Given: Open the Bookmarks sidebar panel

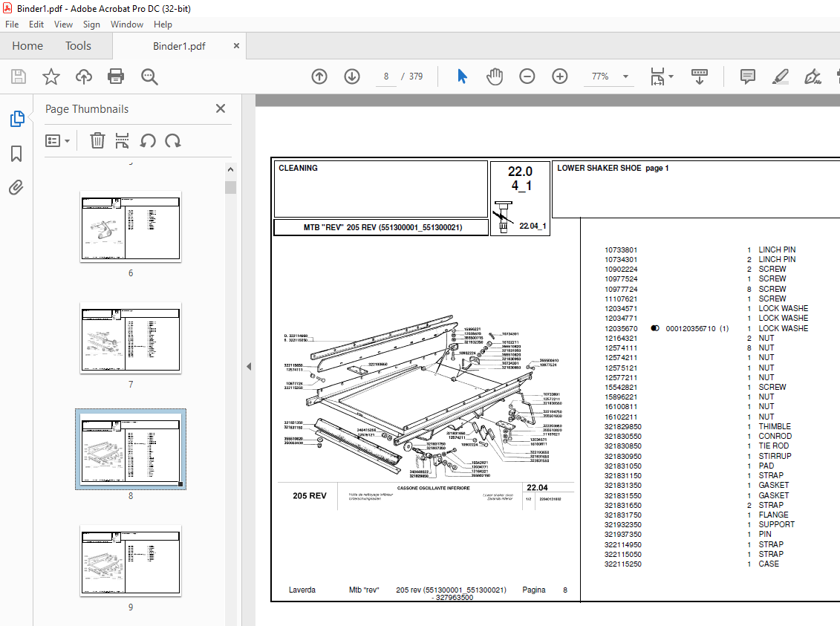Looking at the screenshot, I should pos(16,154).
